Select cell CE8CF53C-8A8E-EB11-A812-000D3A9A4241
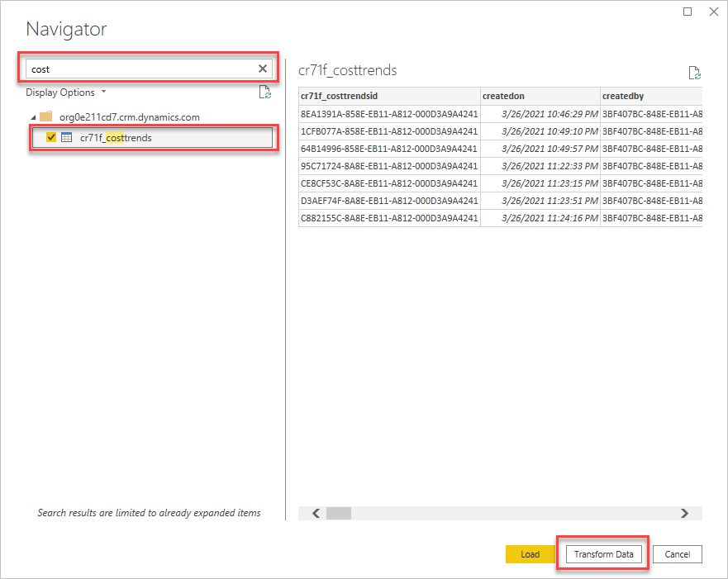728x579 pixels. (x=389, y=183)
